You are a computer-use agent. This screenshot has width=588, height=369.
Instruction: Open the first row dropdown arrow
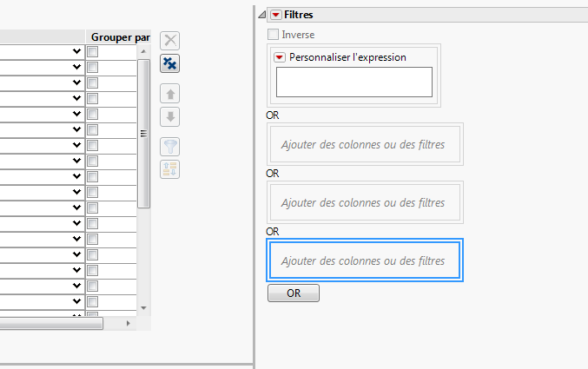[x=77, y=52]
